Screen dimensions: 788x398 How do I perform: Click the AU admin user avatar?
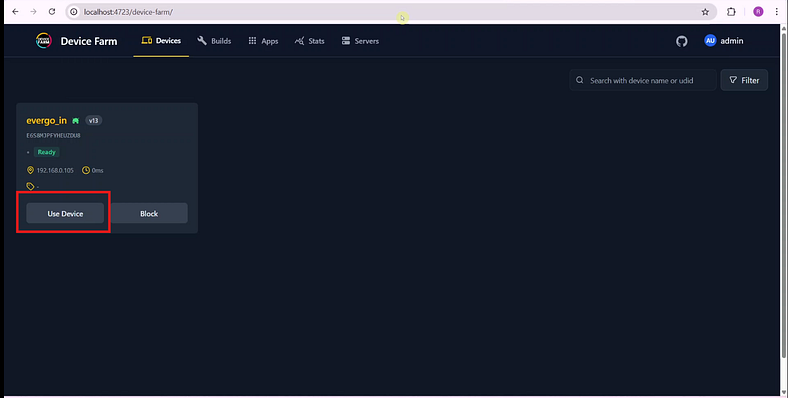click(710, 41)
